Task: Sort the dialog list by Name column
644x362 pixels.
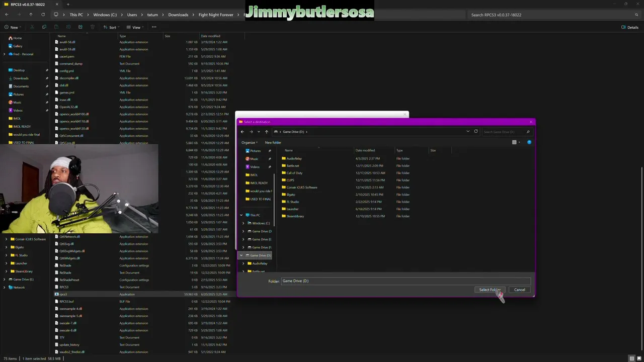Action: click(289, 150)
